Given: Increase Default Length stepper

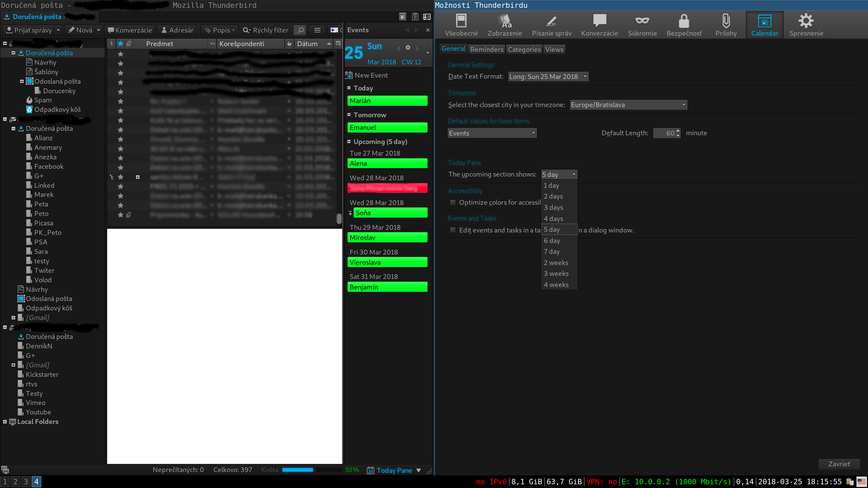Looking at the screenshot, I should pos(678,130).
